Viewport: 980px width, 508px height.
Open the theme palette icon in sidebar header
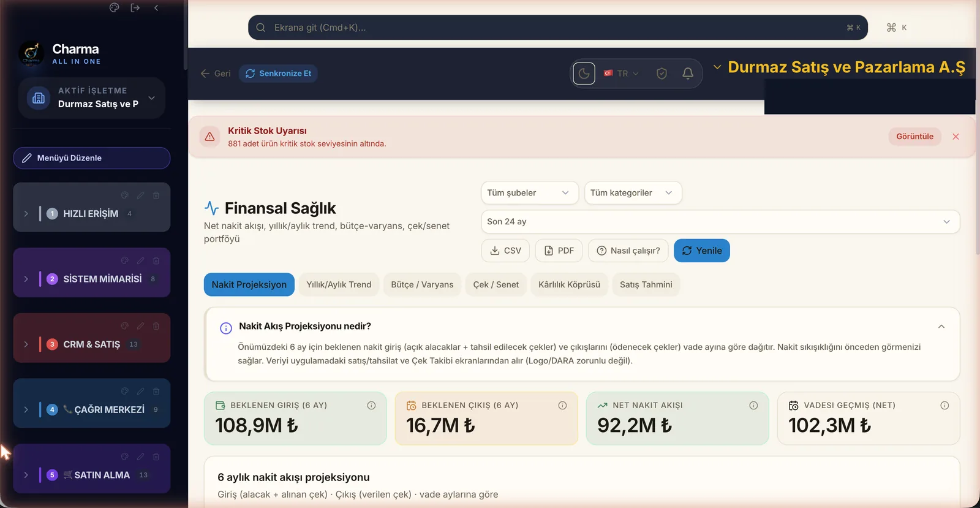pos(114,7)
